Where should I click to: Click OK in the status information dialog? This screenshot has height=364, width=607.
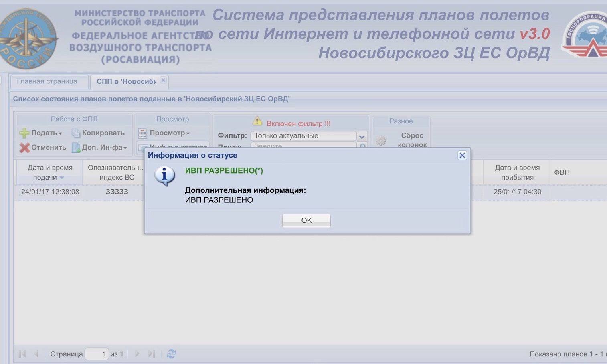(x=306, y=220)
